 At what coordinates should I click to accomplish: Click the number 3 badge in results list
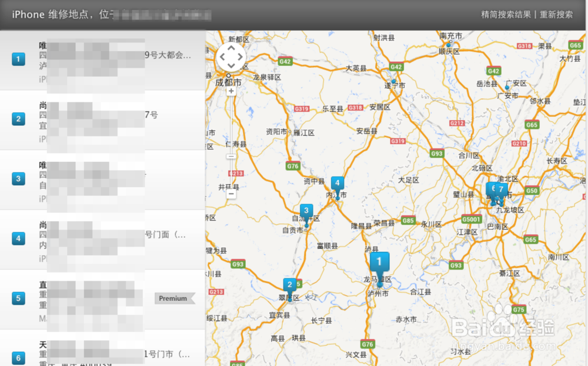point(18,178)
